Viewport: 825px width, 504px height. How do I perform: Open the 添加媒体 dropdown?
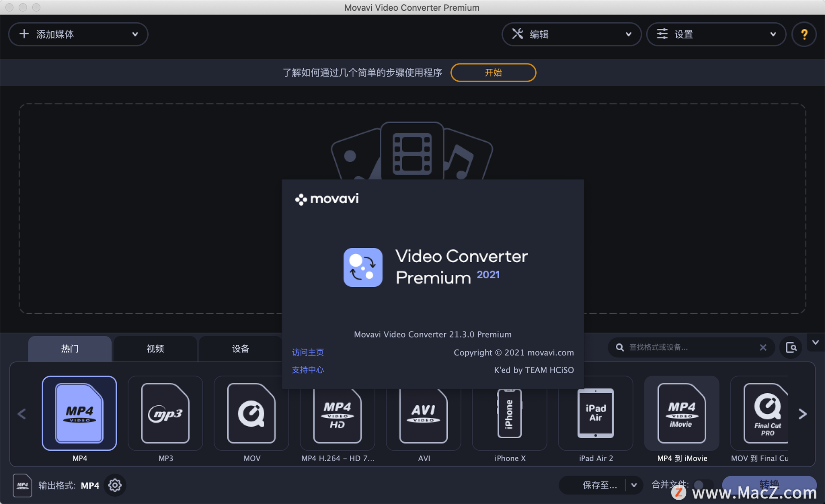pyautogui.click(x=78, y=34)
